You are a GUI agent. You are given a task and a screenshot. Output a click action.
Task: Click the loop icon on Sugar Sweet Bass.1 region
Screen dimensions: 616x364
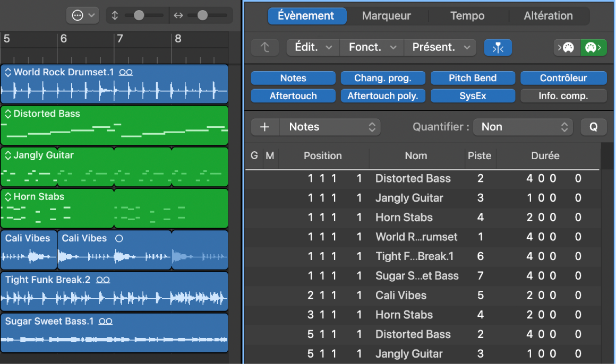coord(105,322)
